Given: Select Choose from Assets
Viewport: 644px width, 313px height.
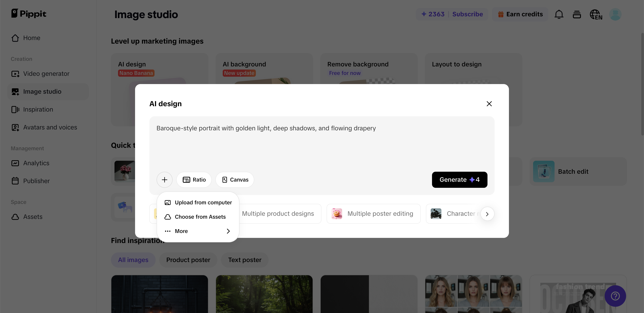Looking at the screenshot, I should (x=195, y=217).
